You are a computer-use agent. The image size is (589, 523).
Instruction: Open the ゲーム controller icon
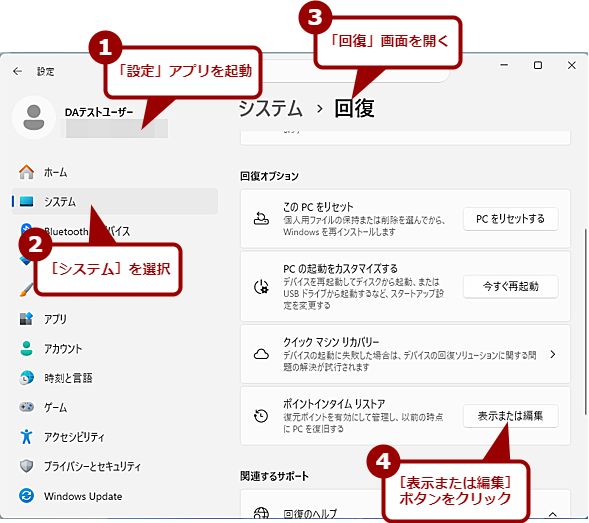pos(26,407)
